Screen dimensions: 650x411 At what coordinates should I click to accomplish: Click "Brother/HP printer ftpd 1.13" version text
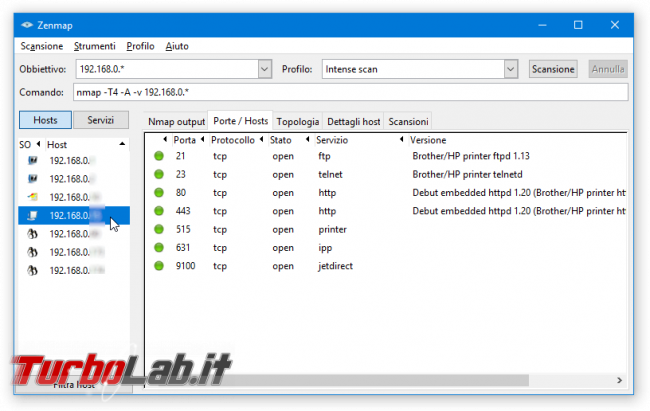471,156
